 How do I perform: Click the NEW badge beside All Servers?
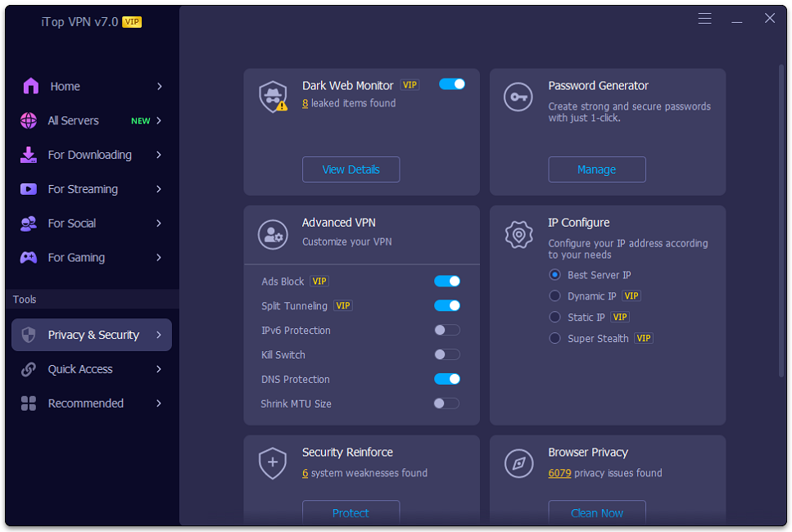click(x=140, y=120)
